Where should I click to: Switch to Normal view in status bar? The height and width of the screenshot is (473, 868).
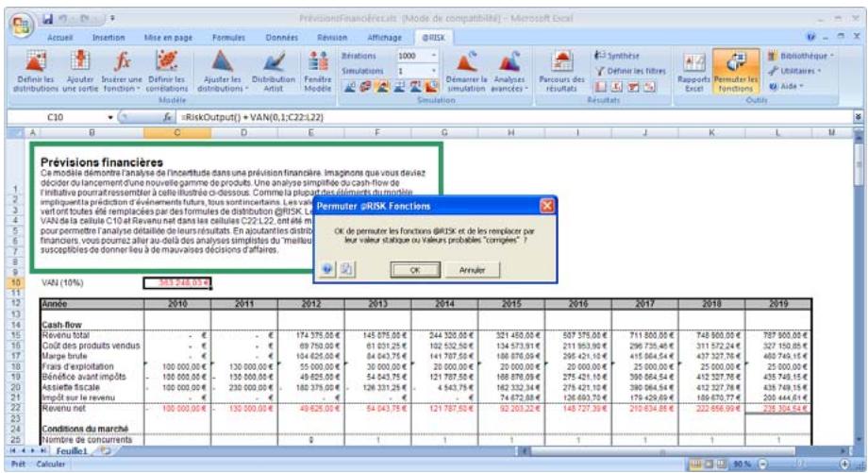point(694,465)
